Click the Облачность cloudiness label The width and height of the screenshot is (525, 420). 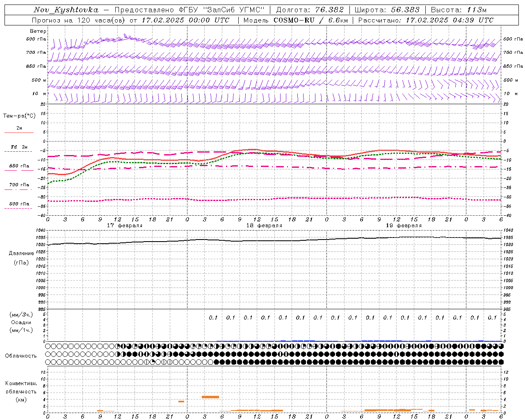coord(21,356)
